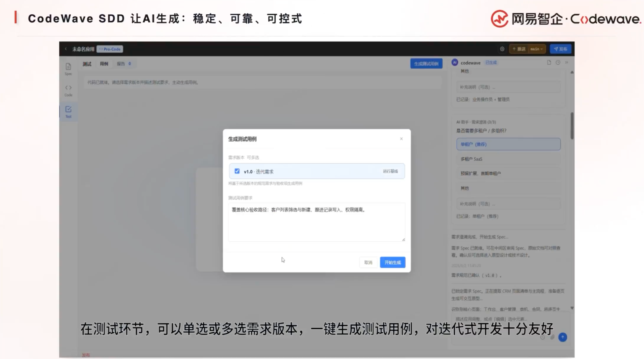Toggle the v1.0 迭代需求 checkbox

point(237,171)
